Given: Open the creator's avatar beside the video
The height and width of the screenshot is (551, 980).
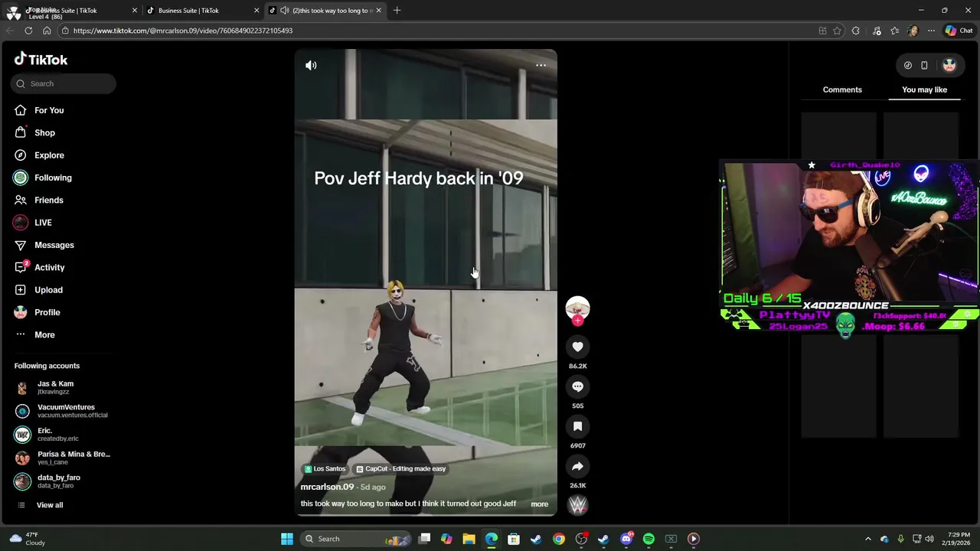Looking at the screenshot, I should point(577,308).
